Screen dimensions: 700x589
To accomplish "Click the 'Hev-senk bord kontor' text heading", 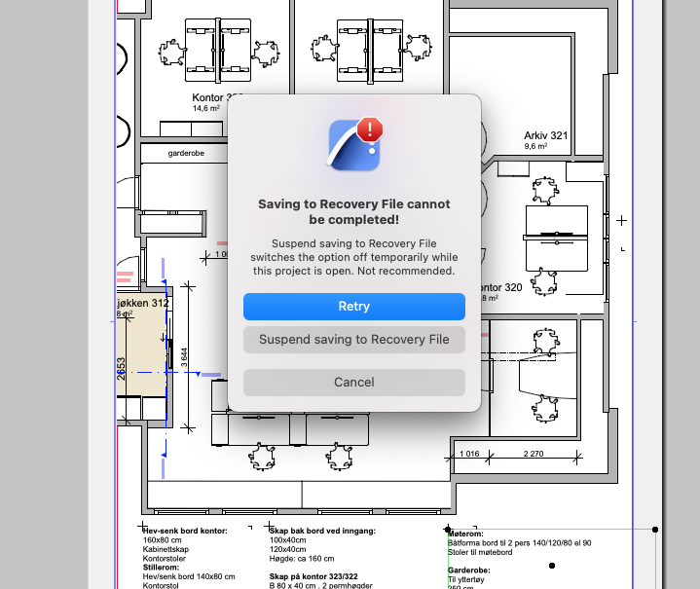I will coord(185,530).
